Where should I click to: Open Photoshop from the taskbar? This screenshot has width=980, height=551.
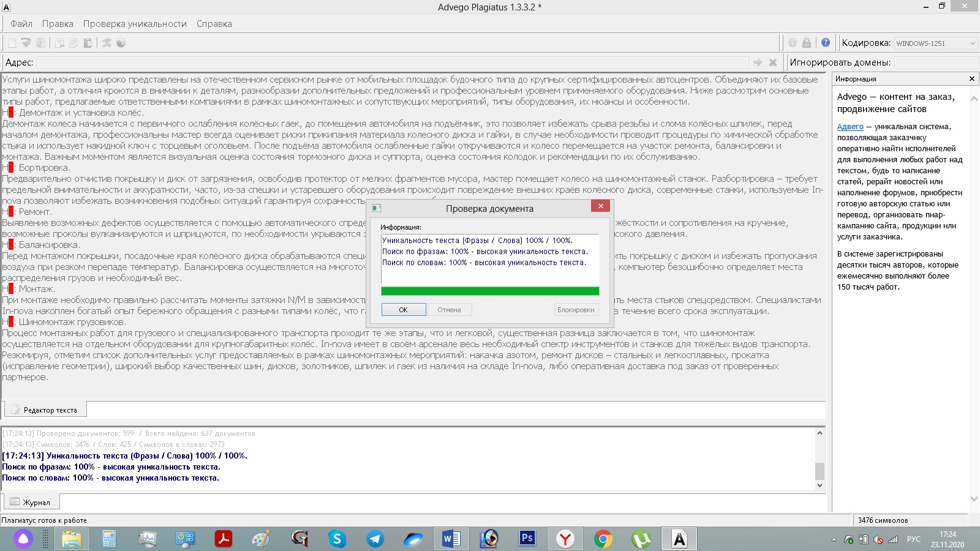[527, 539]
